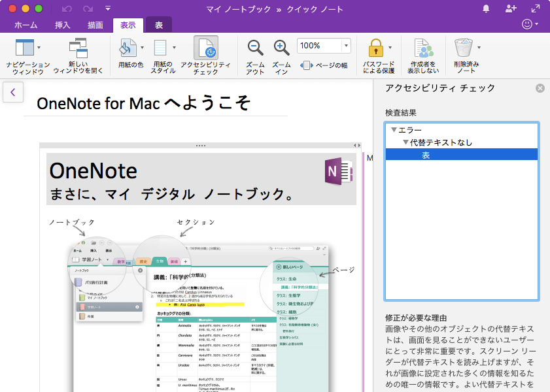Click the back navigation arrow button
Screen dimensions: 550x392
13,92
